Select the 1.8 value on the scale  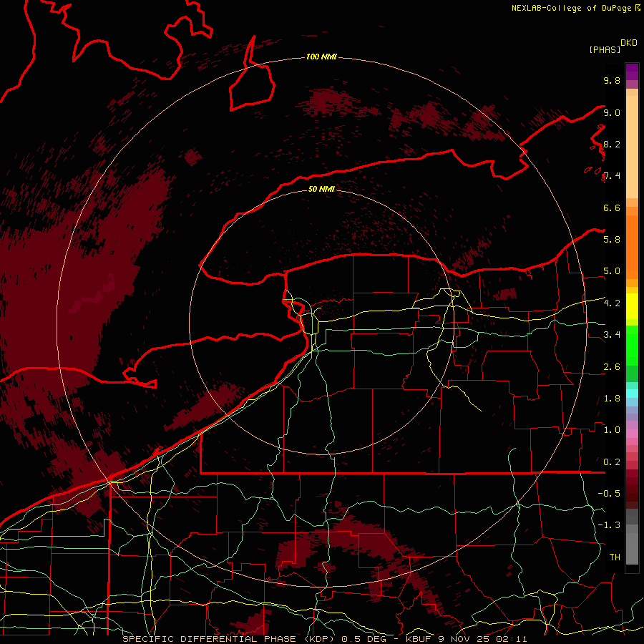(612, 398)
